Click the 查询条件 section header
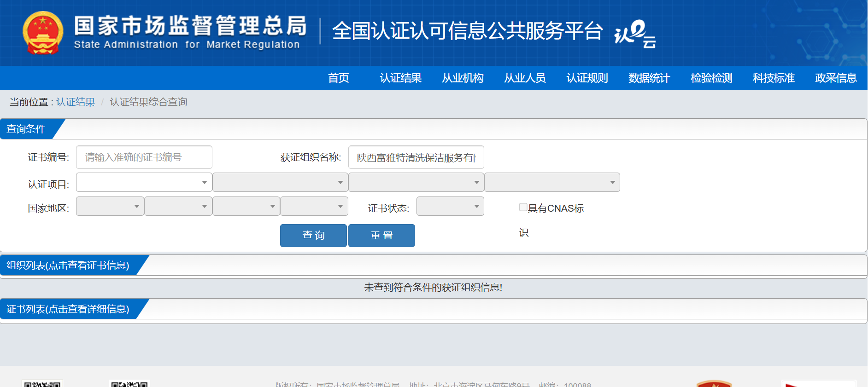Screen dimensions: 868x387 (26, 129)
